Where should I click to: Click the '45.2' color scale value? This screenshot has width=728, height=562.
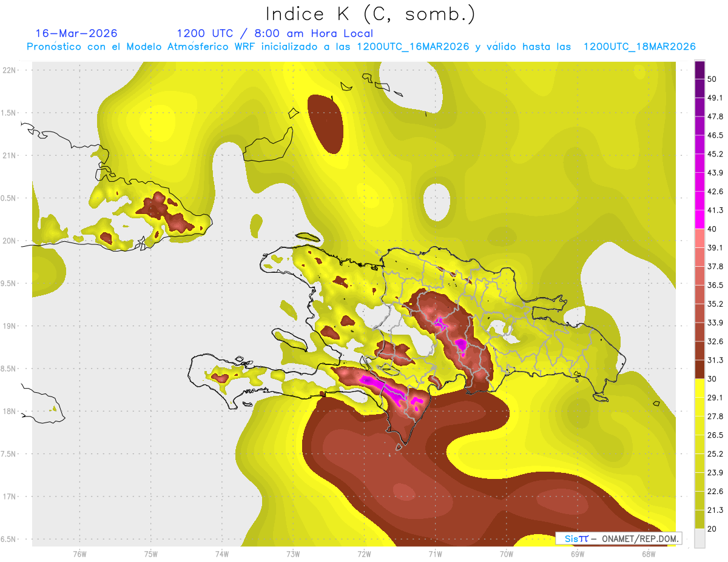[x=715, y=154]
